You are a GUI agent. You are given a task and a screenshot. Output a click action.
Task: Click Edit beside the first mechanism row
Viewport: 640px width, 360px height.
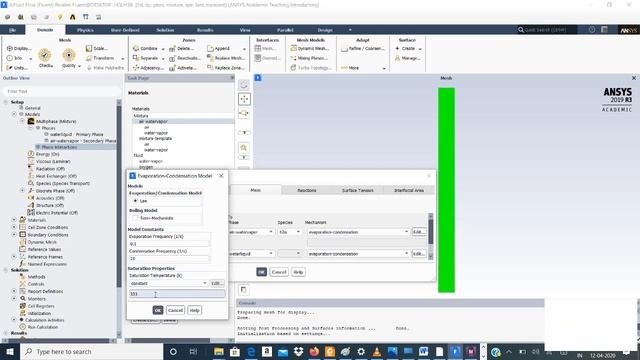tap(418, 232)
